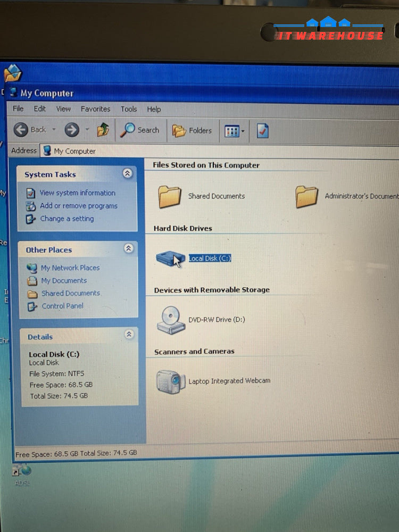The height and width of the screenshot is (532, 399).
Task: Click Files Stored on This Computer header
Action: click(206, 165)
